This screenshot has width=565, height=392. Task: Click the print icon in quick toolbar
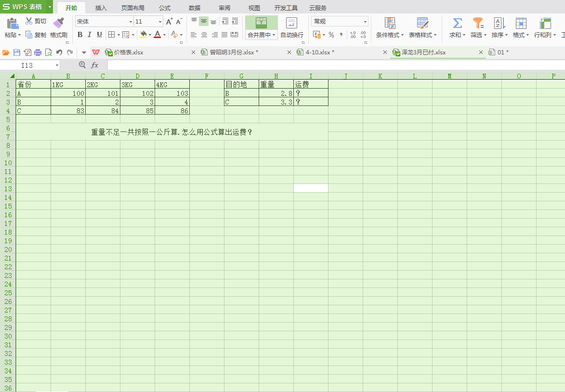click(38, 52)
